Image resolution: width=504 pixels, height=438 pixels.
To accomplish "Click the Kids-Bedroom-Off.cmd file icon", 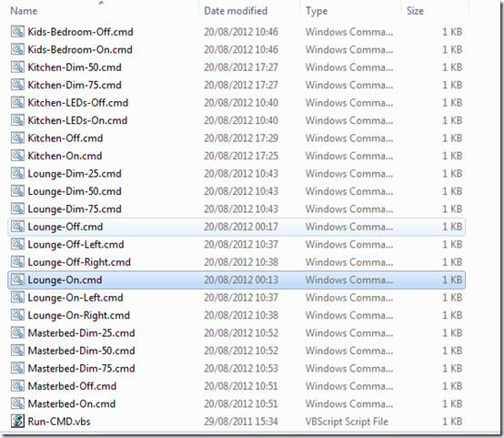I will (17, 32).
